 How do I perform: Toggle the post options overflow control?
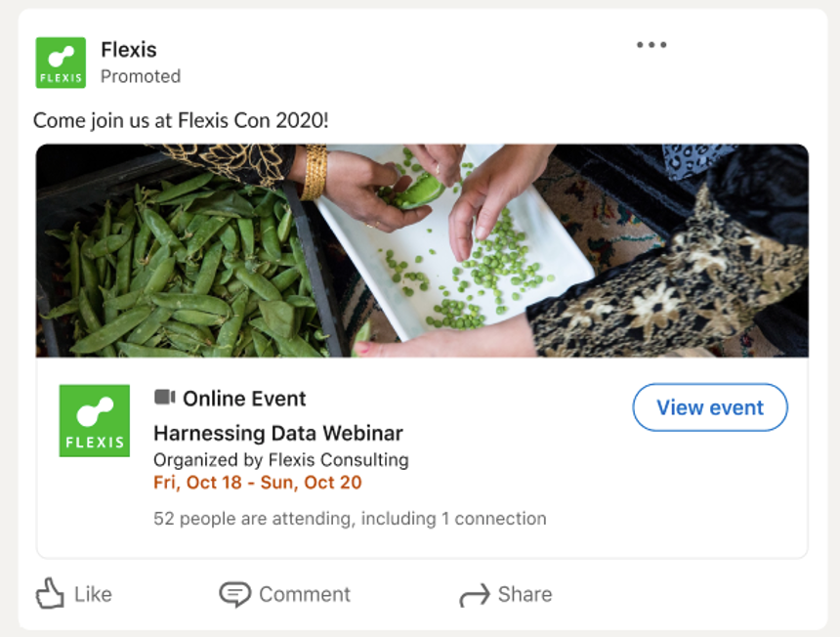pos(651,43)
